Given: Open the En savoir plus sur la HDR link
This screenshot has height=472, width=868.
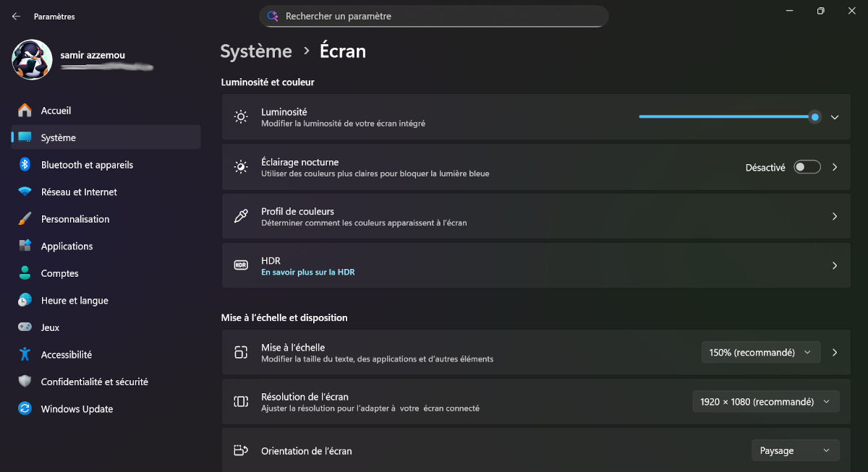Looking at the screenshot, I should coord(307,272).
